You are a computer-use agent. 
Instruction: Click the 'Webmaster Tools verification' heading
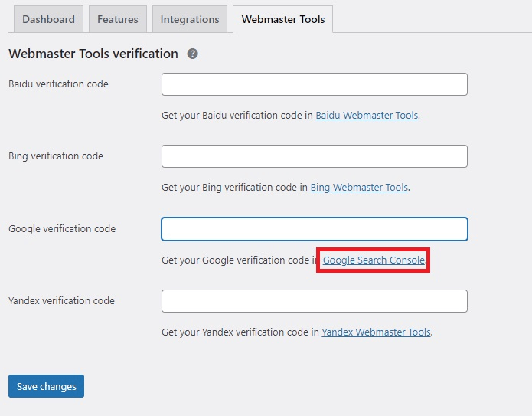93,54
